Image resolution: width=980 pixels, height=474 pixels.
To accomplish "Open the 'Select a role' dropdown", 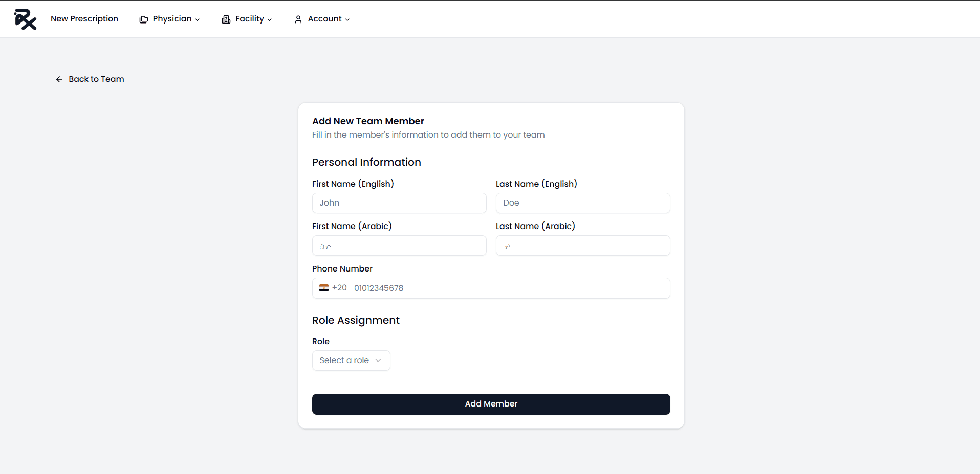I will tap(351, 360).
